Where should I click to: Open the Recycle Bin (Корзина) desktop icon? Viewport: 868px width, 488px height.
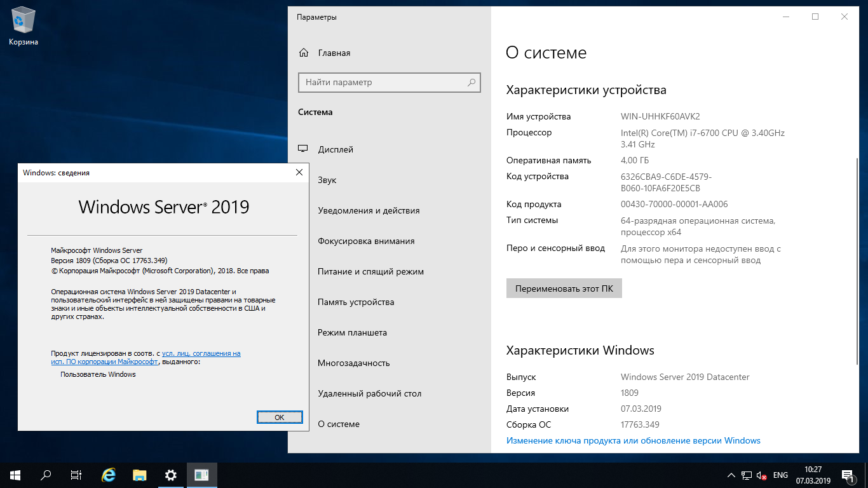tap(24, 25)
